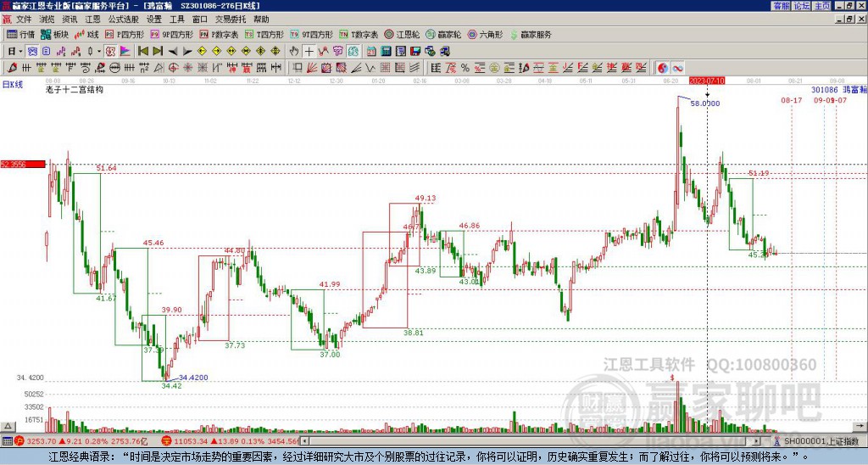Click the horizontal scrollbar track at the bottom
Screen dimensions: 868x465
531,441
